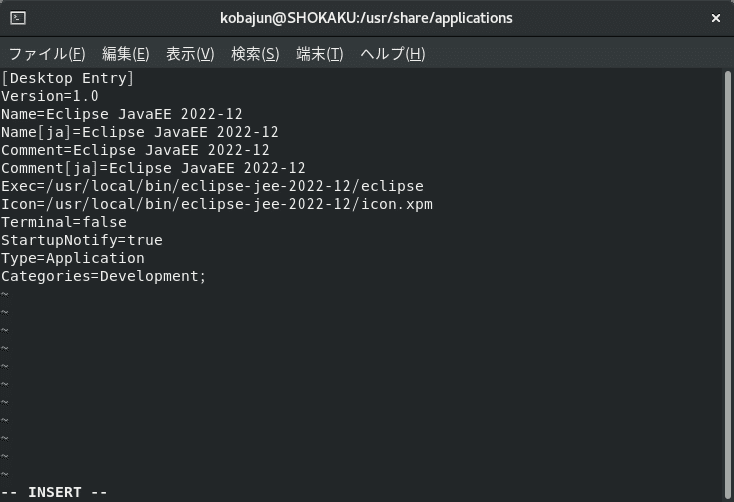This screenshot has height=502, width=734.
Task: Open the ヘルプ(H) menu
Action: (393, 54)
